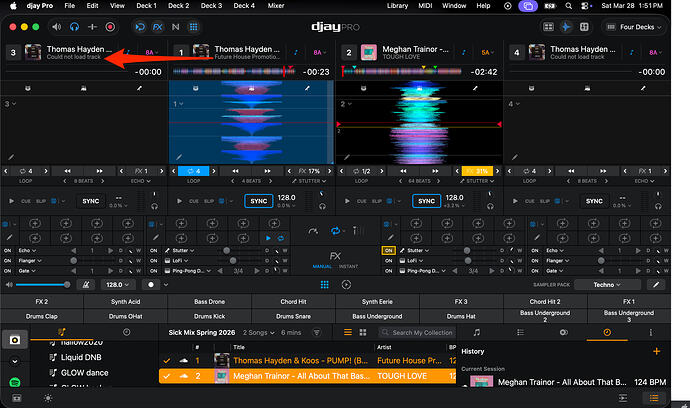Open the 128.0 master tempo dropdown
Image resolution: width=690 pixels, height=408 pixels.
(117, 285)
